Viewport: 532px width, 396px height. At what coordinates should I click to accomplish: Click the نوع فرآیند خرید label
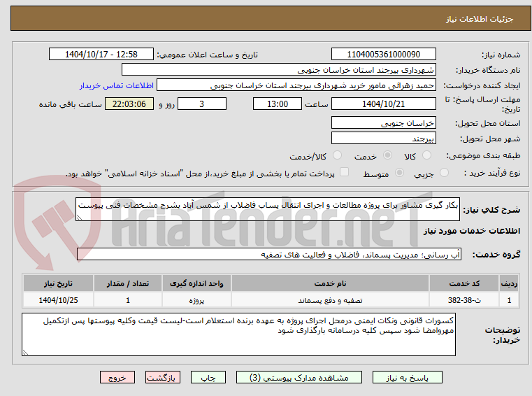click(492, 173)
